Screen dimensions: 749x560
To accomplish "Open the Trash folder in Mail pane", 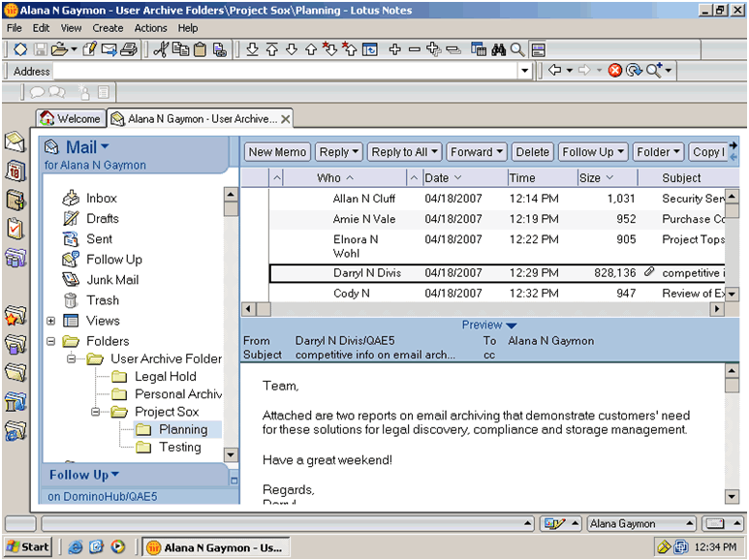I will 103,300.
